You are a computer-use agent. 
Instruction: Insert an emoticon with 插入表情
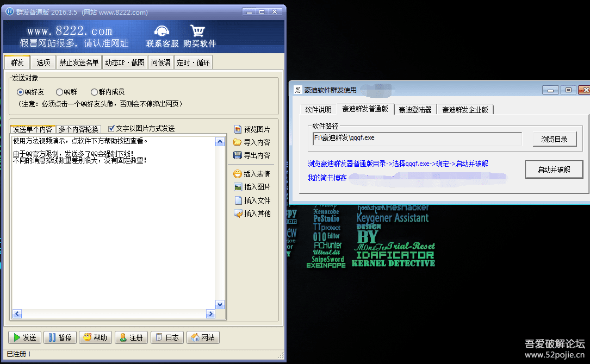tap(238, 174)
